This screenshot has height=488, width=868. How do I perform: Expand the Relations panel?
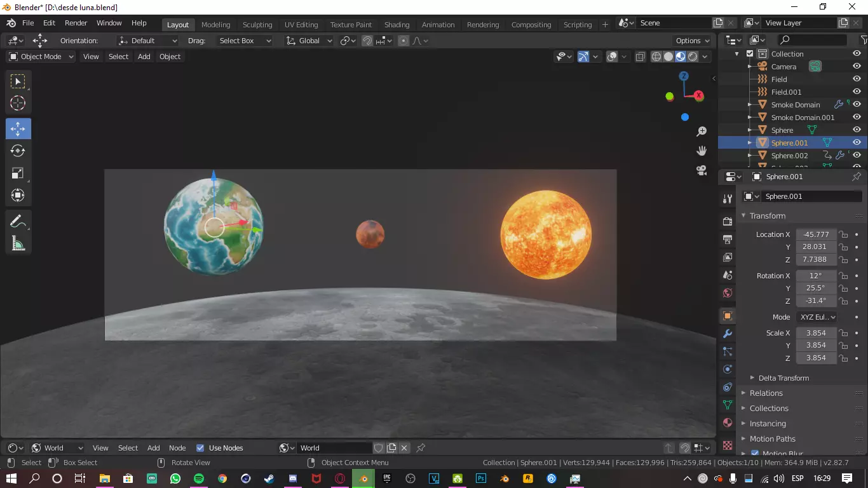coord(766,393)
